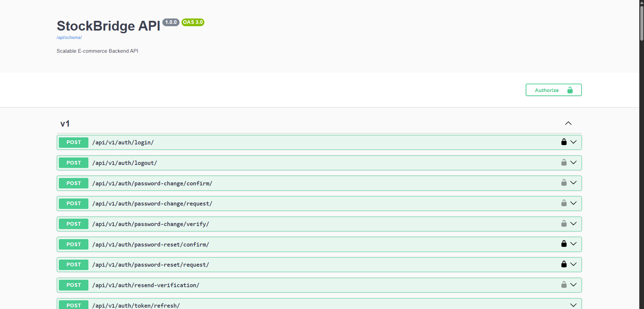Click the lock icon on password-change/verify
Image resolution: width=644 pixels, height=309 pixels.
point(564,223)
